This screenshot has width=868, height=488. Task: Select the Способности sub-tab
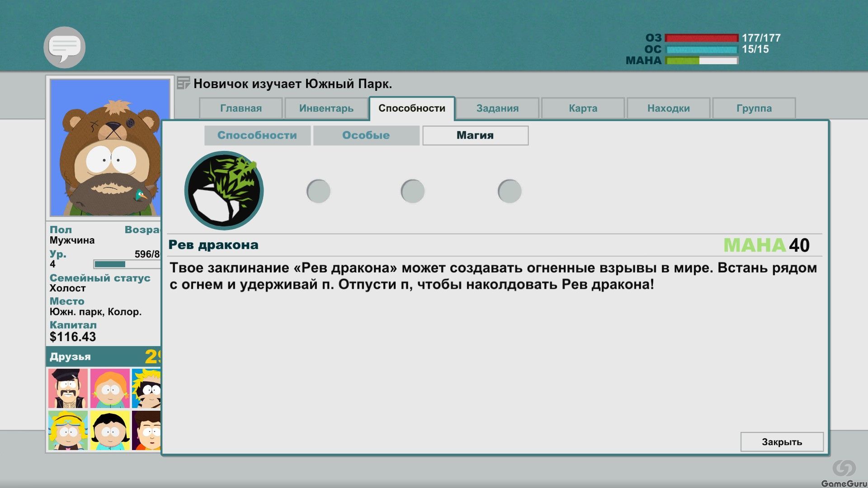[x=257, y=136]
